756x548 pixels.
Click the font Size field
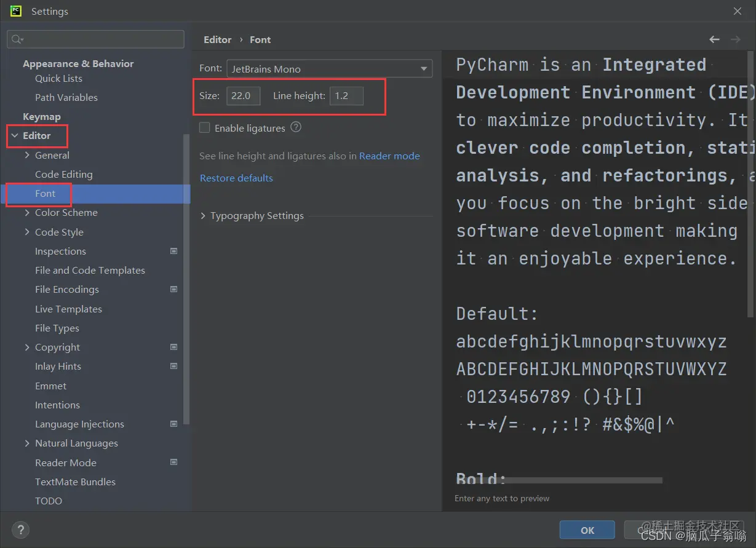pyautogui.click(x=244, y=96)
